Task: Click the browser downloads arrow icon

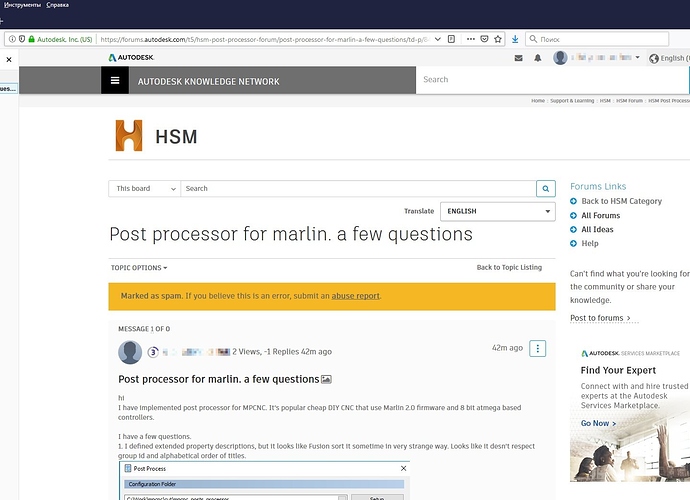Action: pyautogui.click(x=514, y=39)
